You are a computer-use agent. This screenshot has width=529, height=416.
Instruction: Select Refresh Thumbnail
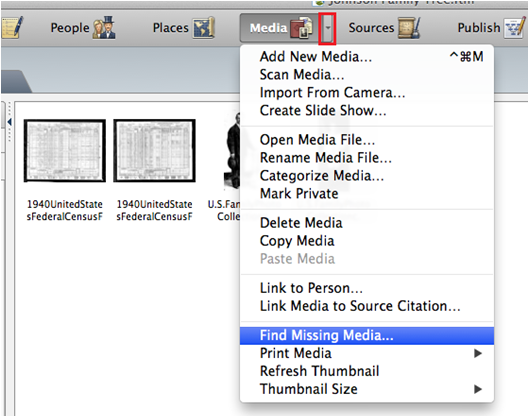pos(367,371)
